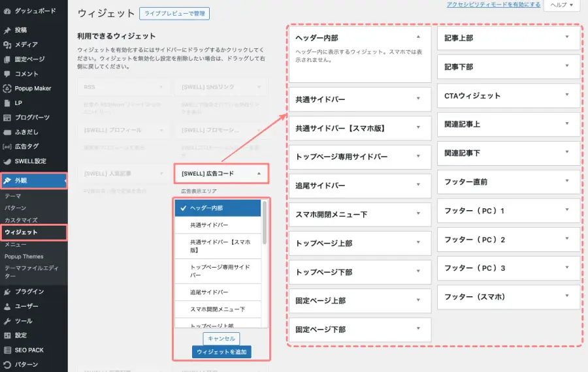Click the キャンセル button
The width and height of the screenshot is (588, 372).
[x=221, y=339]
